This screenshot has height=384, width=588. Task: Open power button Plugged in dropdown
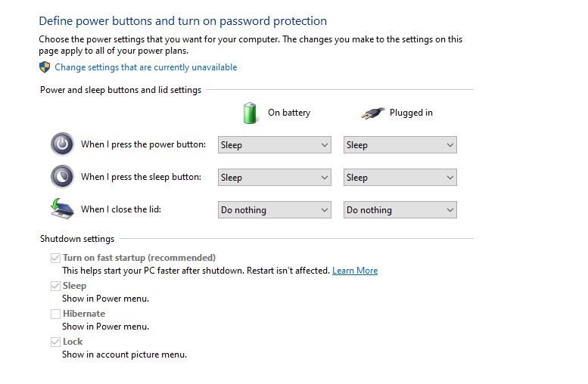pos(400,145)
